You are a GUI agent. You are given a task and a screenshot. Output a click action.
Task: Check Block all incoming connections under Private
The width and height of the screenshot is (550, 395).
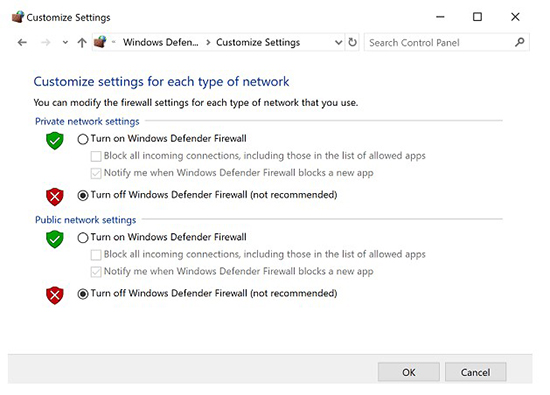coord(96,156)
